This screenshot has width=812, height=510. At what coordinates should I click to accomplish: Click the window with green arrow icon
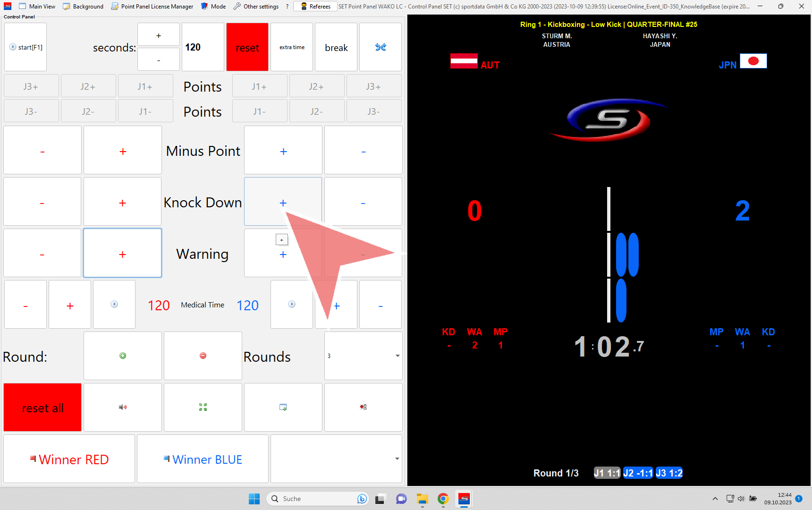(283, 407)
